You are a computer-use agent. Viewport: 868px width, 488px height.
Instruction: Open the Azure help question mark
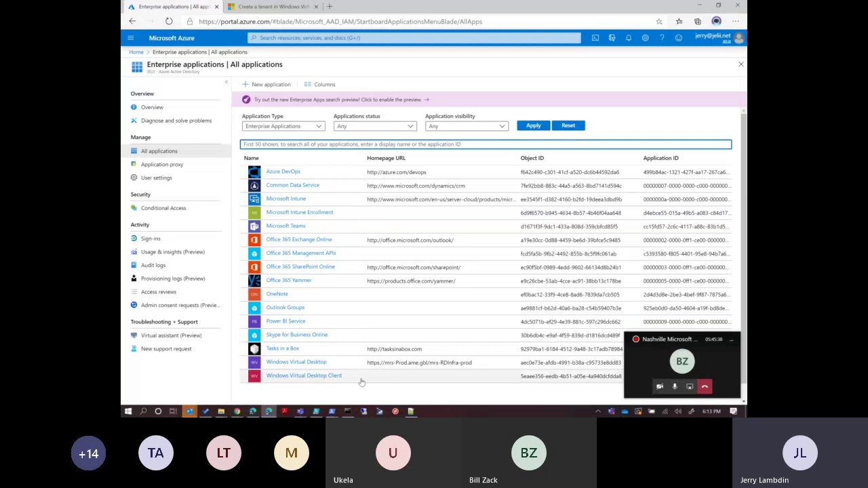pos(662,38)
